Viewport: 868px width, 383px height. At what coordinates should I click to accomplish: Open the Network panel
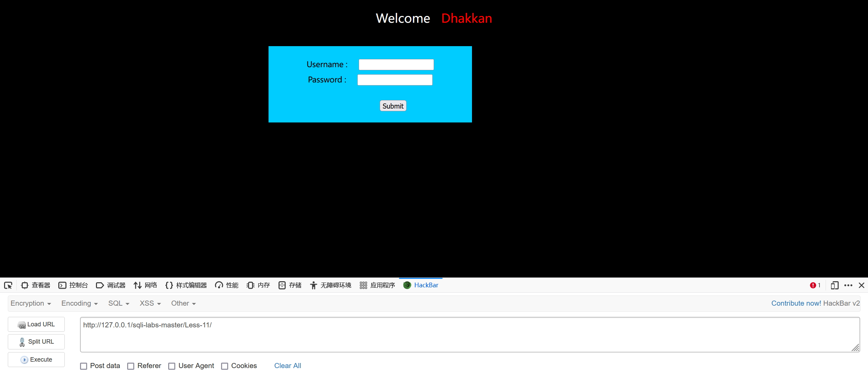(145, 285)
